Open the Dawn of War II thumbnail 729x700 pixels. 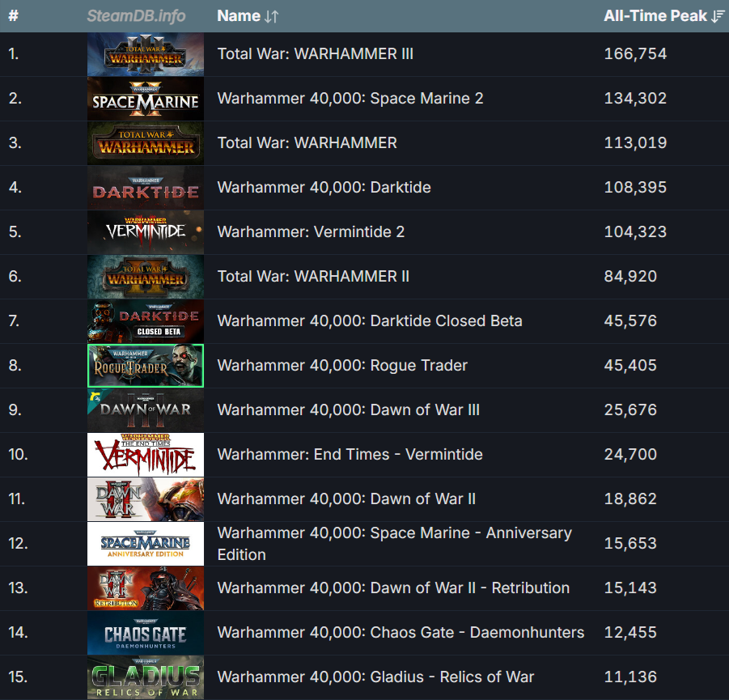point(146,499)
